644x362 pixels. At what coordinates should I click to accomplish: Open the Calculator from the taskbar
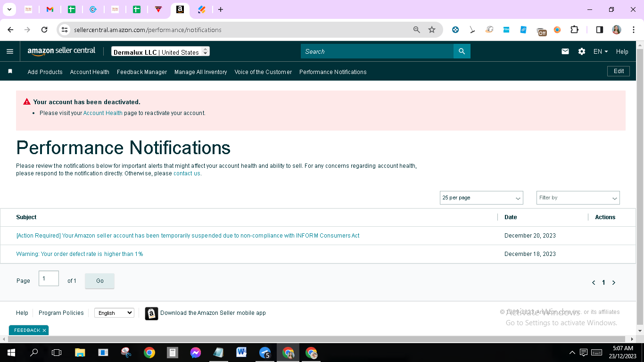click(173, 353)
